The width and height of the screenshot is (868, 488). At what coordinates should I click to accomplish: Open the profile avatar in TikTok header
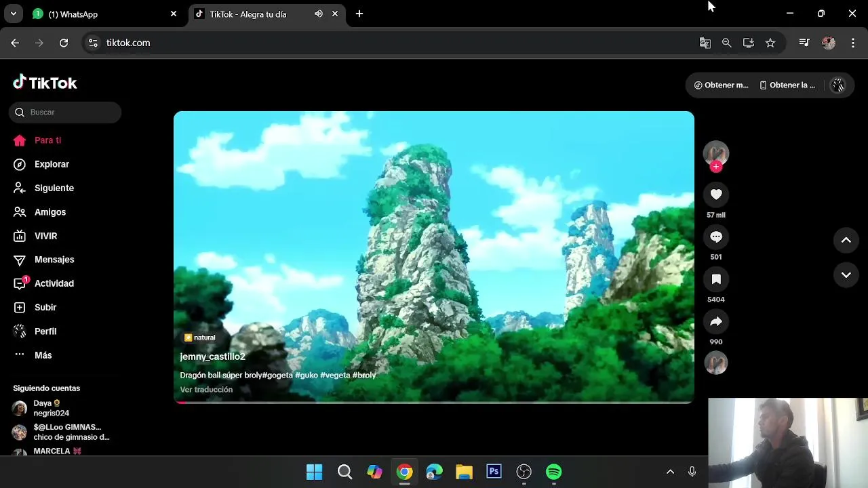(x=838, y=85)
